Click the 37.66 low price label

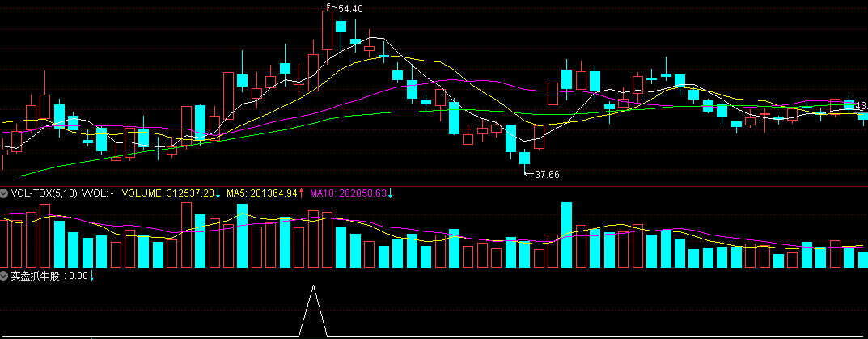click(x=548, y=175)
